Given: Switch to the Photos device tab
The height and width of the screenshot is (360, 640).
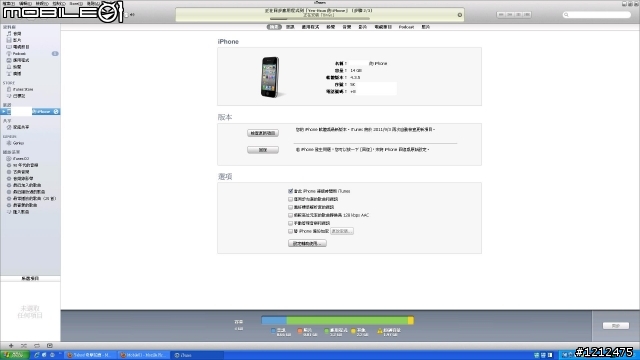Looking at the screenshot, I should [426, 27].
